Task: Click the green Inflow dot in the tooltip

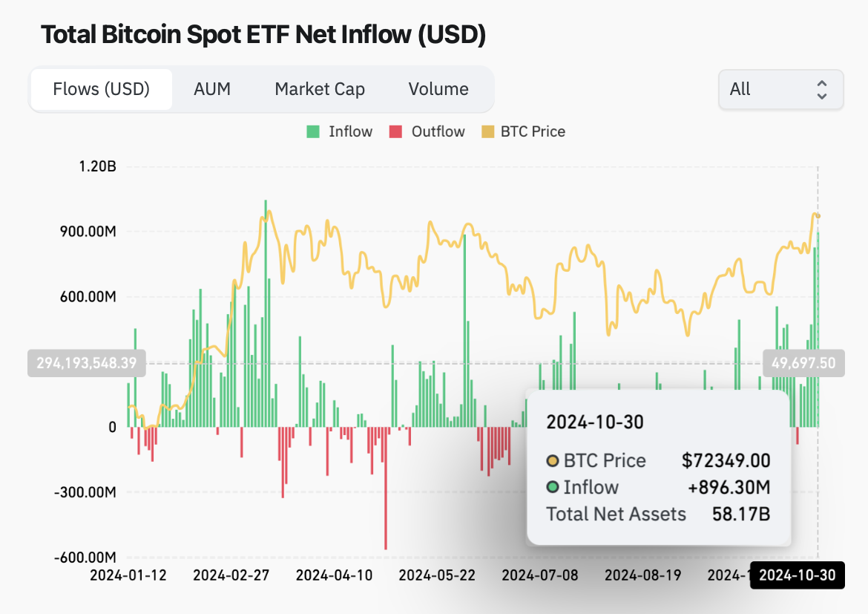Action: click(x=553, y=487)
